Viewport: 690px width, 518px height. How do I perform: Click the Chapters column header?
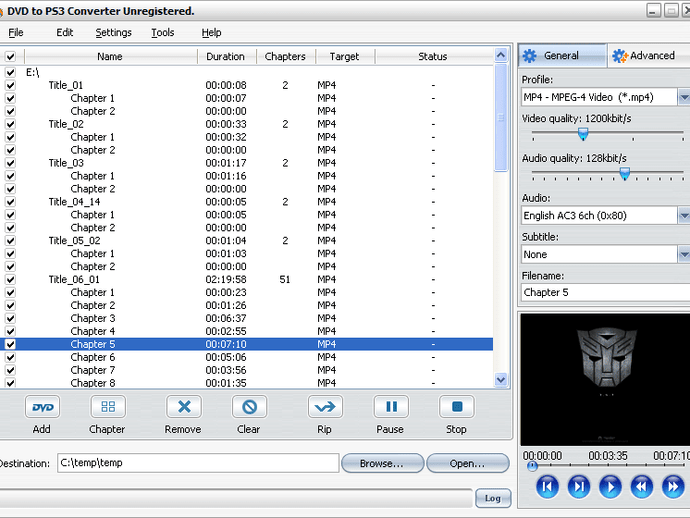click(285, 56)
